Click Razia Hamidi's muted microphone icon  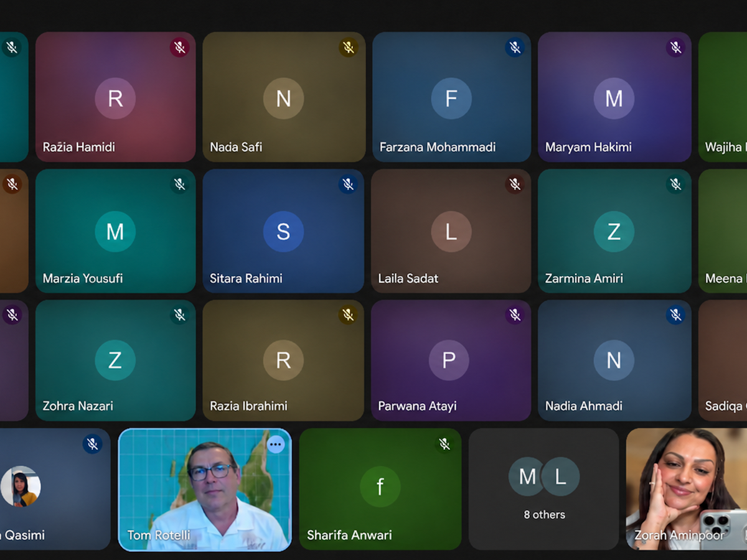point(179,47)
